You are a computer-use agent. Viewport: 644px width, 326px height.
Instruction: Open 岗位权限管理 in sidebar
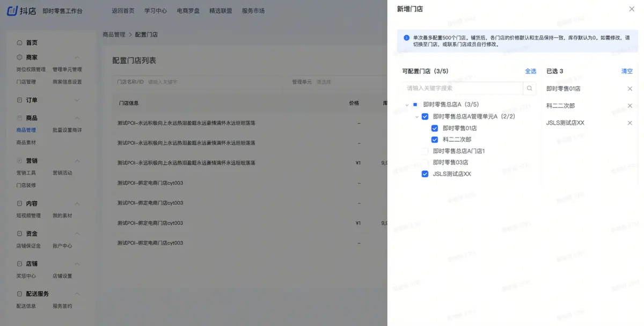click(31, 69)
